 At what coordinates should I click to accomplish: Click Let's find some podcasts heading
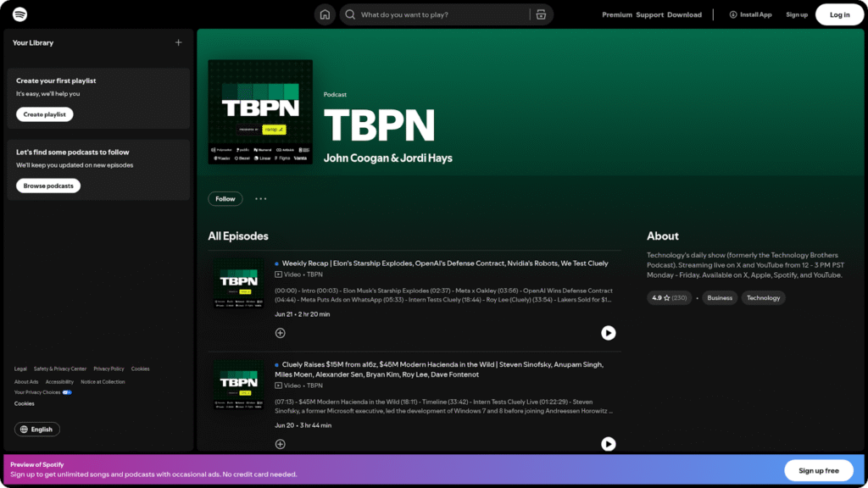click(x=73, y=152)
